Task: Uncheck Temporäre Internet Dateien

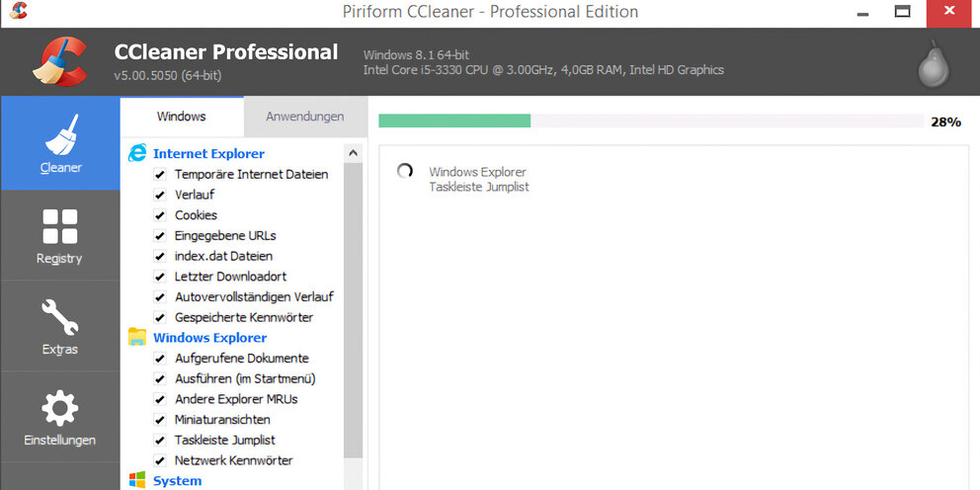Action: [160, 175]
